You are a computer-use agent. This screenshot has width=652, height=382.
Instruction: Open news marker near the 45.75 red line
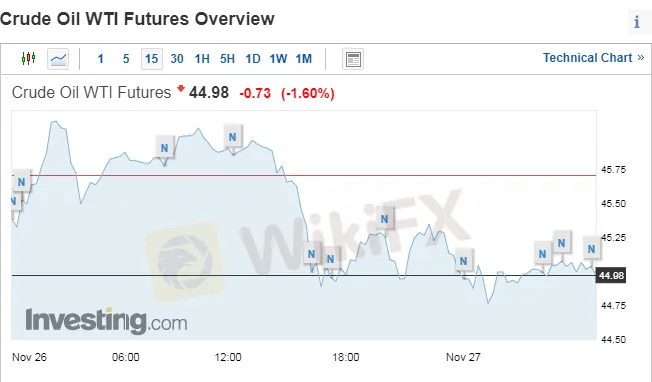point(22,182)
